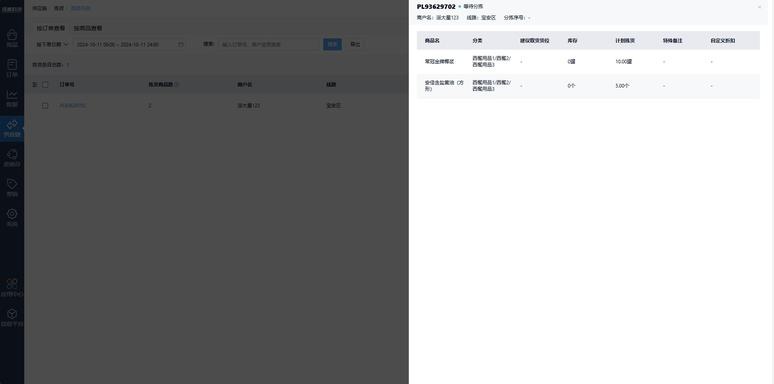The image size is (774, 384).
Task: Open the cube platform sidebar icon
Action: pos(12,314)
